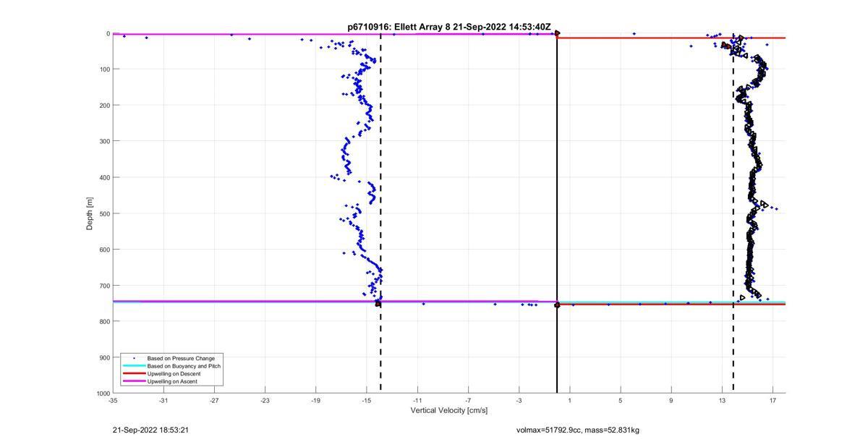
Task: Click the x-axis tick label '-27'
Action: (x=214, y=400)
